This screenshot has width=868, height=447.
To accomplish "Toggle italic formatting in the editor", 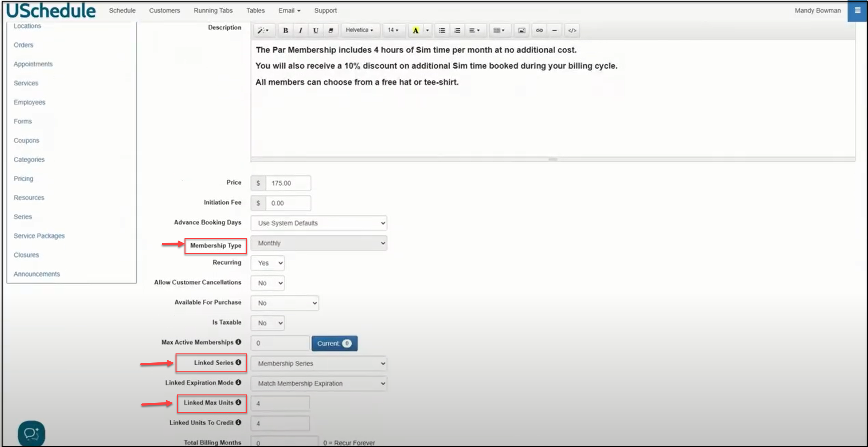I will pyautogui.click(x=300, y=30).
